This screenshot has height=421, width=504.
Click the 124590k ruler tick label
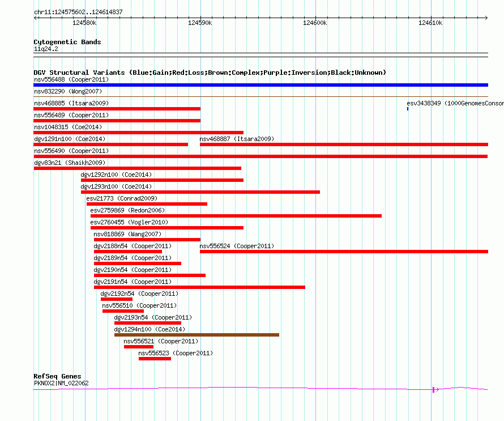click(x=200, y=23)
